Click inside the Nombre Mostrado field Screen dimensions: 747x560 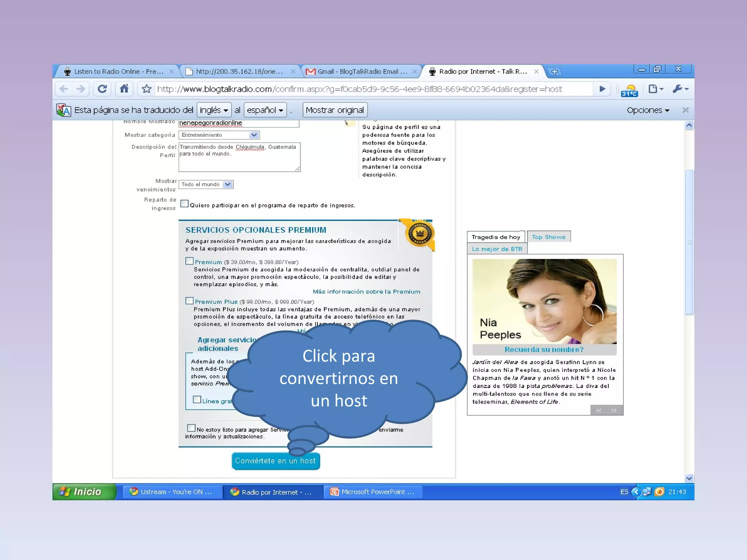[239, 123]
